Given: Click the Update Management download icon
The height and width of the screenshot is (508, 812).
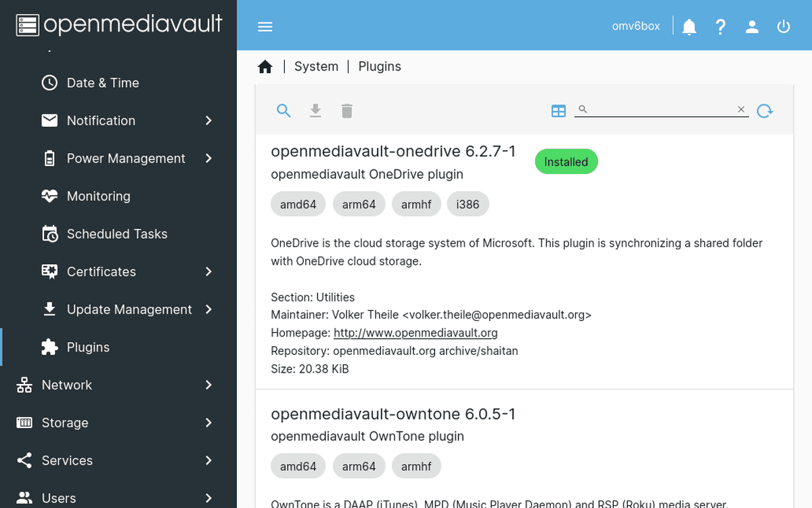Looking at the screenshot, I should 49,310.
